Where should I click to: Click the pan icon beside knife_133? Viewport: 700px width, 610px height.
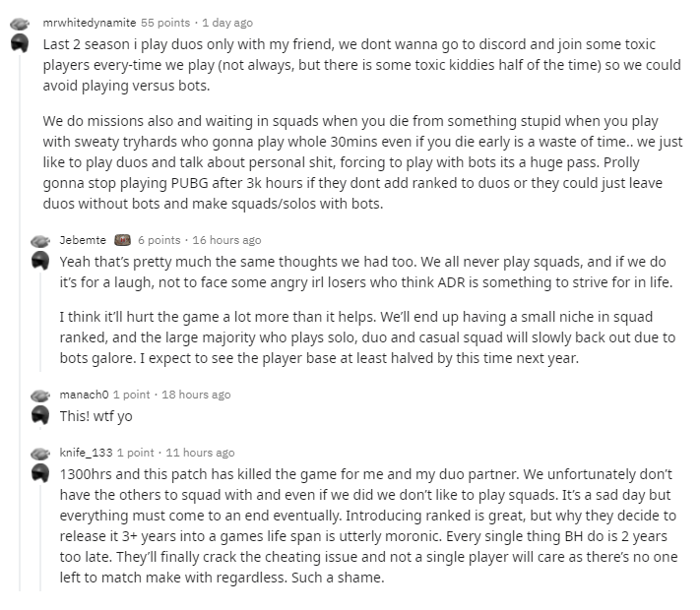39,453
